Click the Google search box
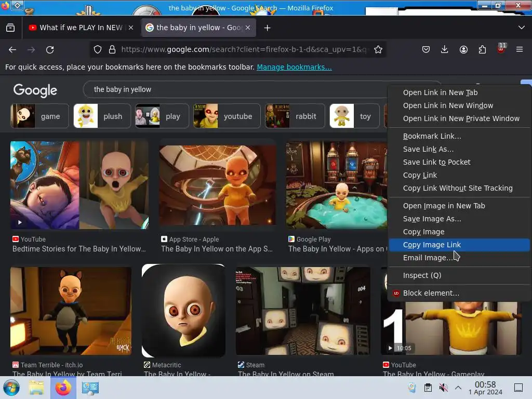This screenshot has height=399, width=532. click(234, 89)
